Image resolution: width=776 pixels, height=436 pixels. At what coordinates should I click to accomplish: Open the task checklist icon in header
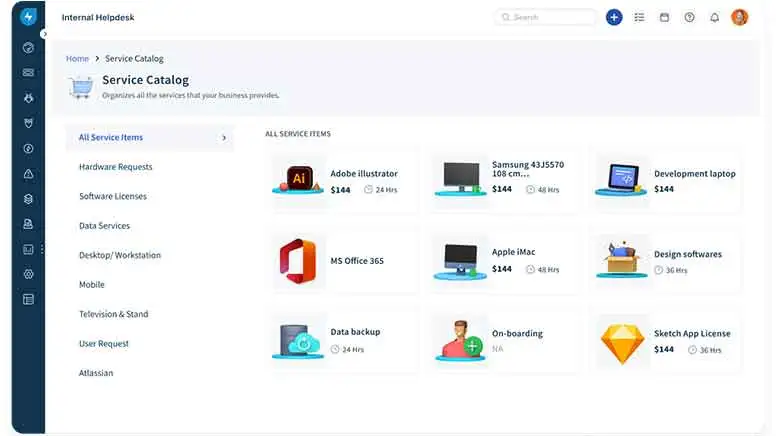pos(639,17)
